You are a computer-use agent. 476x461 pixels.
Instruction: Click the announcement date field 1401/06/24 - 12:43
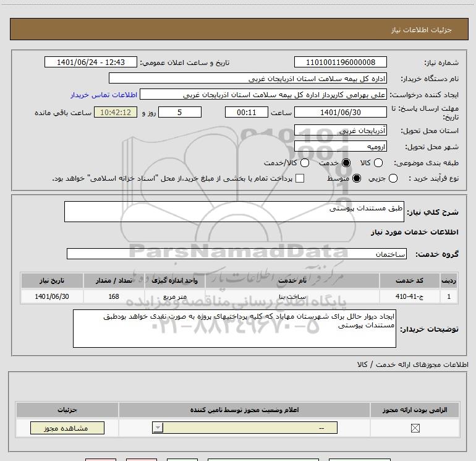(x=91, y=62)
